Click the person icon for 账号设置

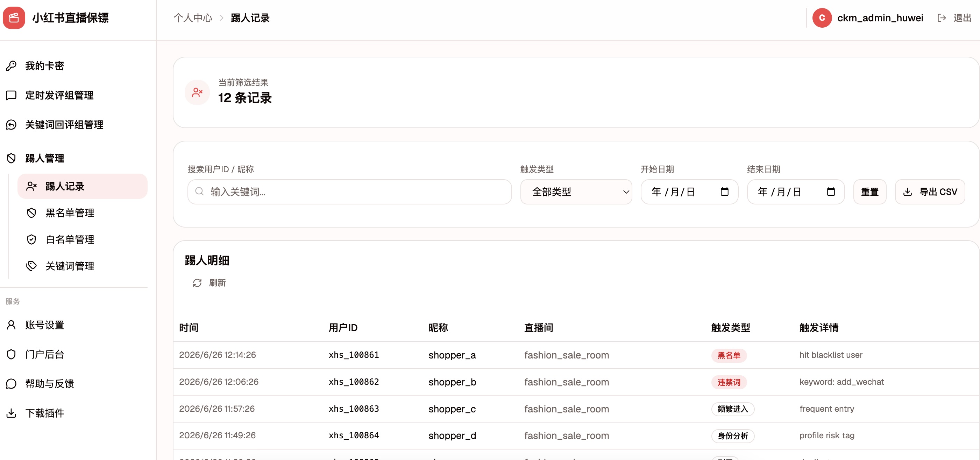coord(12,325)
